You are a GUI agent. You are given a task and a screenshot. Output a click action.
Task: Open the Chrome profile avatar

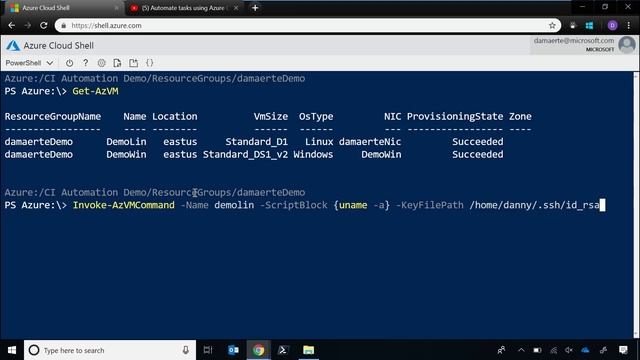612,25
